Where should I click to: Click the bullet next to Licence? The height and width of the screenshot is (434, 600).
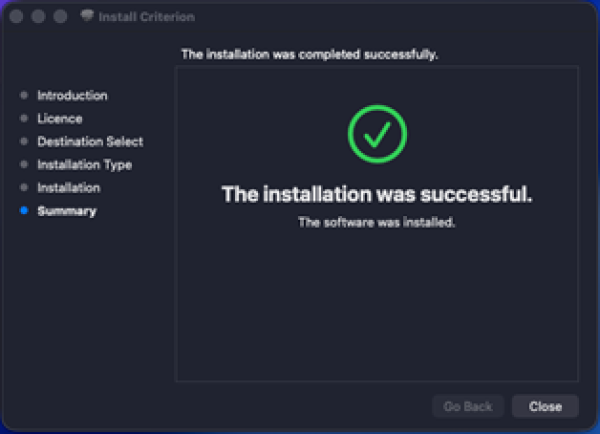click(x=24, y=119)
